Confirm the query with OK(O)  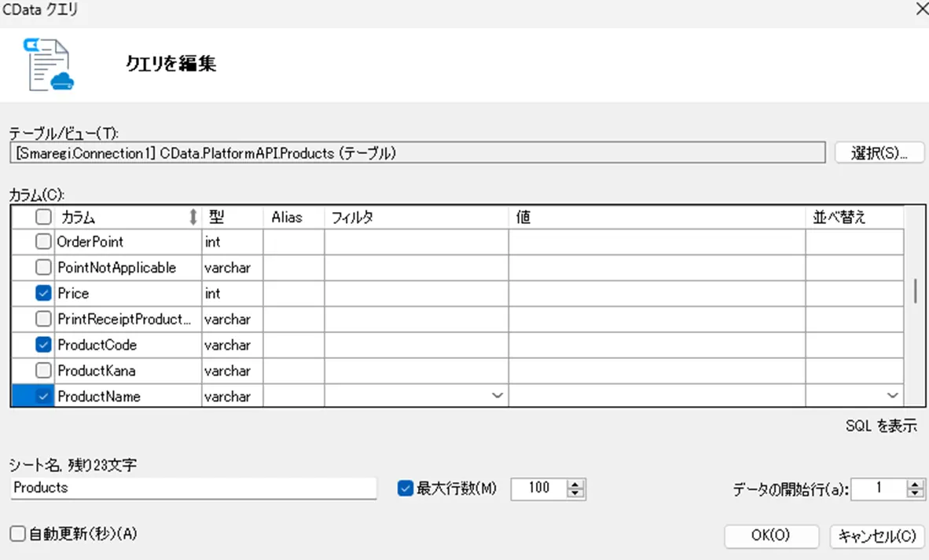click(771, 536)
